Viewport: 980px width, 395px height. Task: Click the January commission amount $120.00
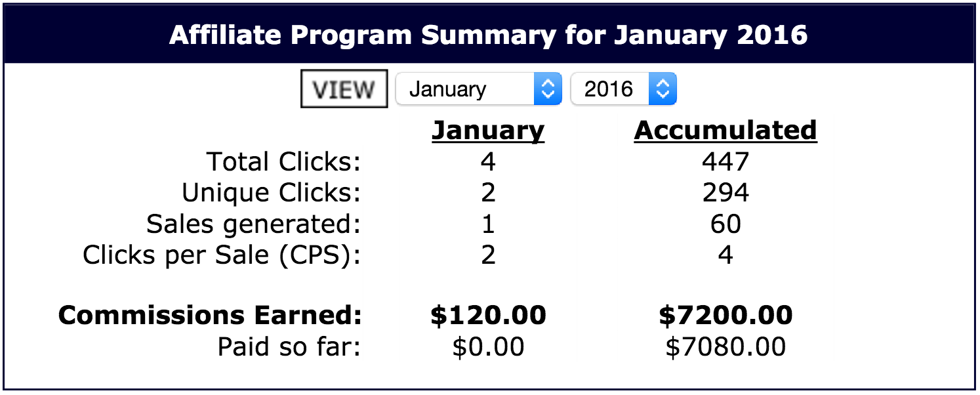tap(488, 316)
